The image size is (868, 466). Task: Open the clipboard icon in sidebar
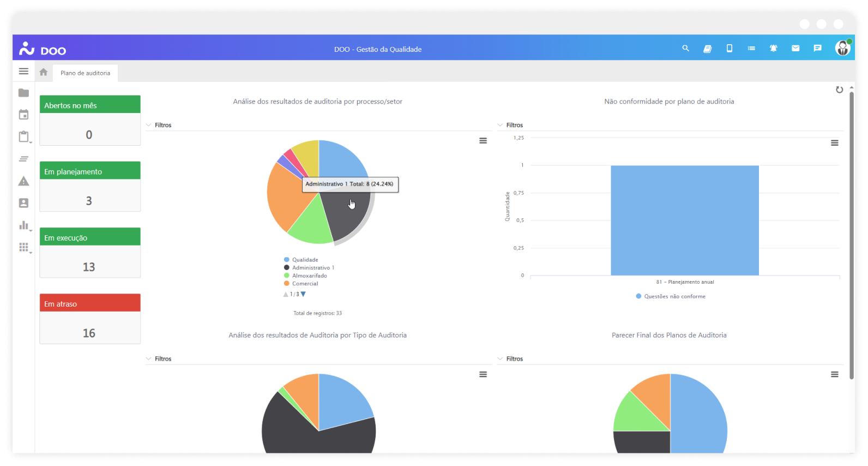click(x=23, y=136)
